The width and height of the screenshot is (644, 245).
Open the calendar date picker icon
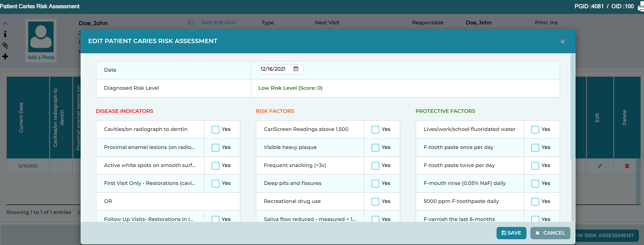[x=296, y=69]
